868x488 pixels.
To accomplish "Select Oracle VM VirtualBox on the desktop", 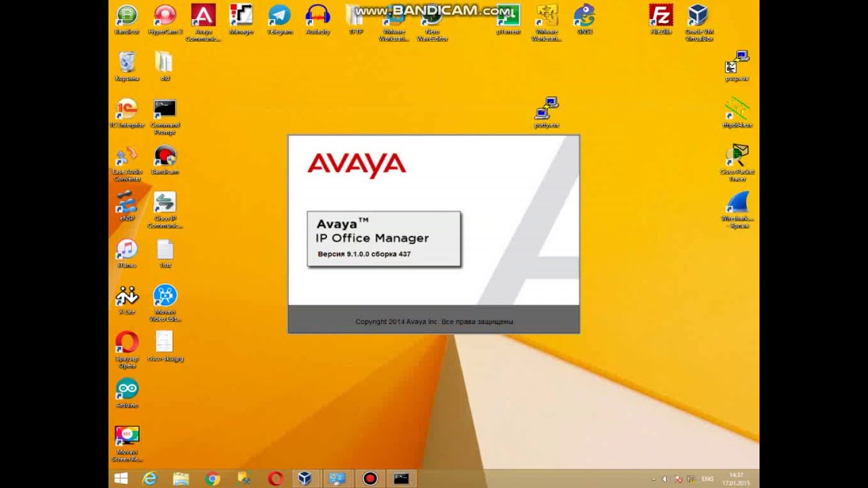I will coord(698,23).
